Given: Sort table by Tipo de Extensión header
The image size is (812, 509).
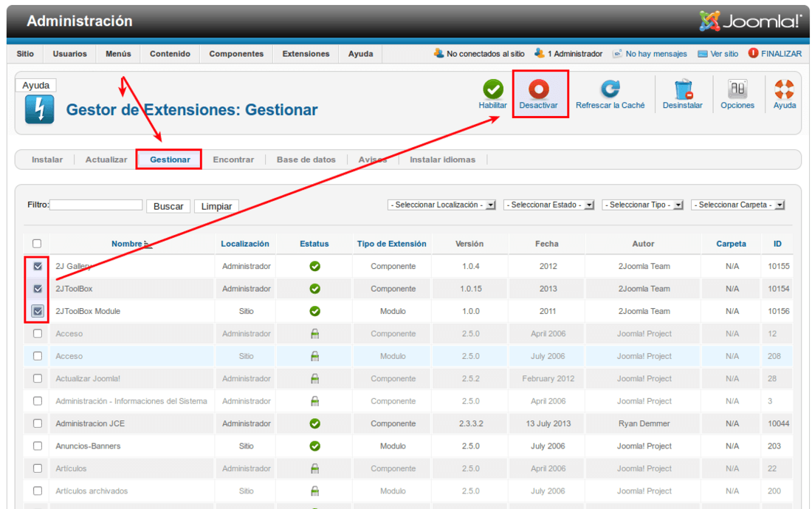Looking at the screenshot, I should (391, 244).
